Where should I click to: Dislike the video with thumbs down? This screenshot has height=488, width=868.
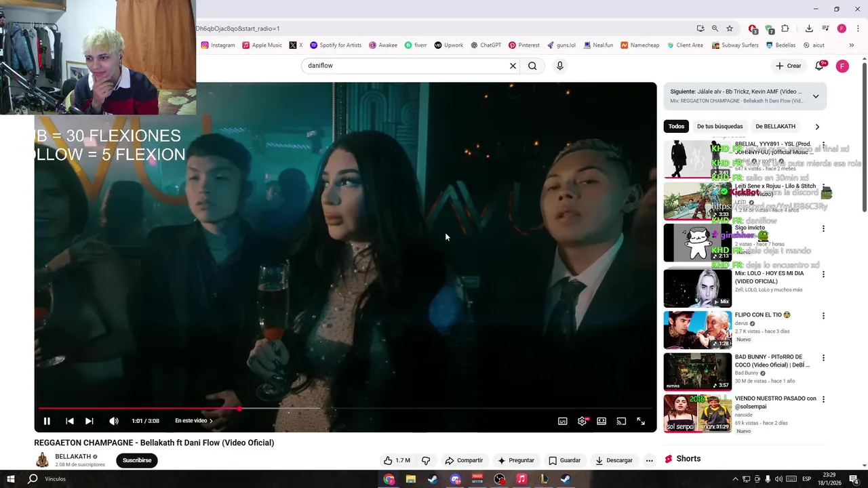tap(426, 460)
